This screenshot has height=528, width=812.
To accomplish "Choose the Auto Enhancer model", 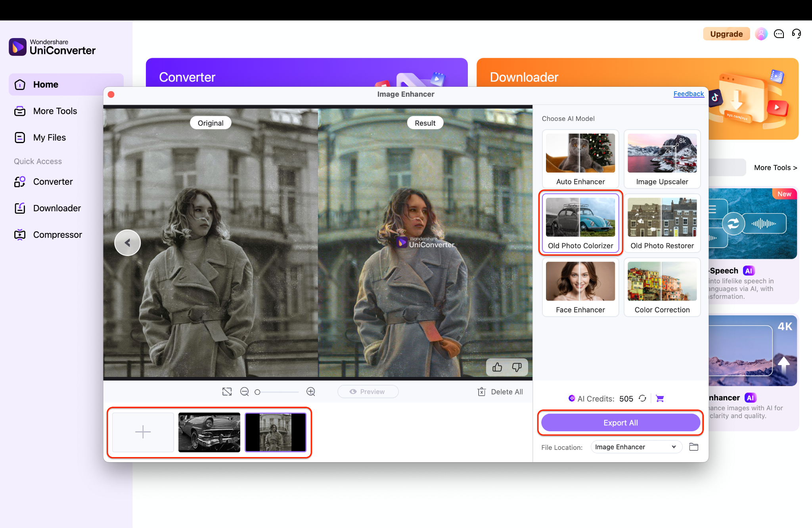I will coord(580,159).
